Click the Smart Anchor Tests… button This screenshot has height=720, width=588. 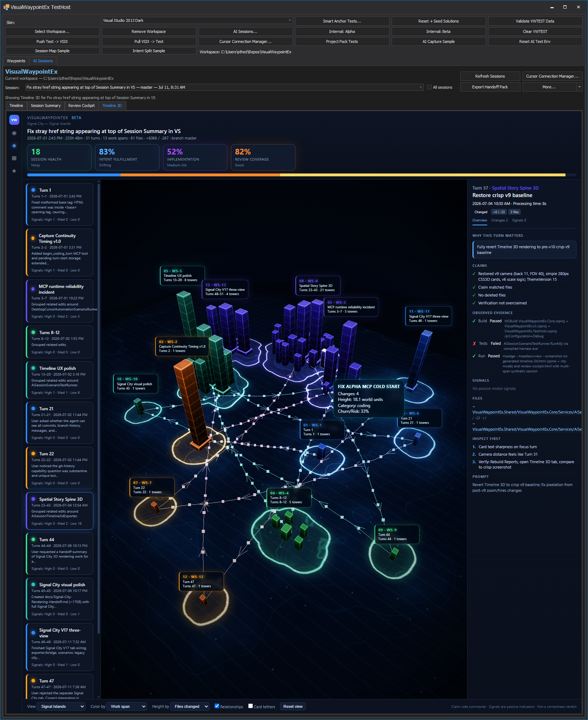pos(342,21)
